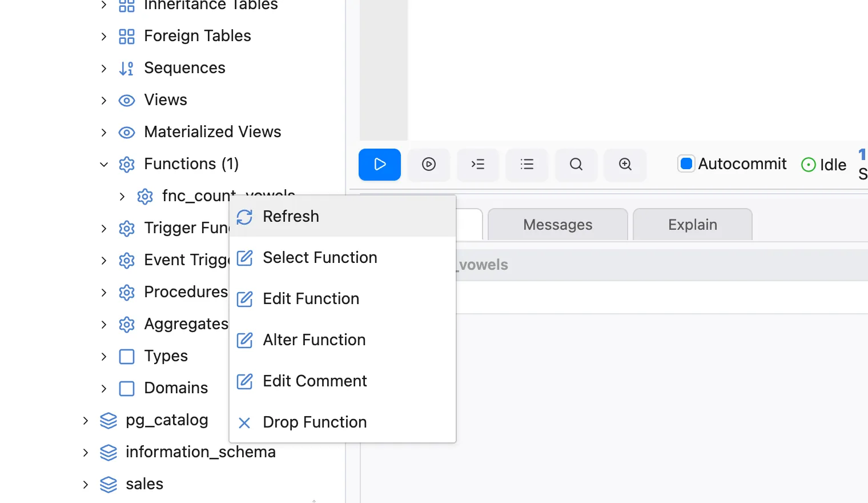Click the Materialized Views eye icon
Image resolution: width=868 pixels, height=503 pixels.
tap(126, 133)
